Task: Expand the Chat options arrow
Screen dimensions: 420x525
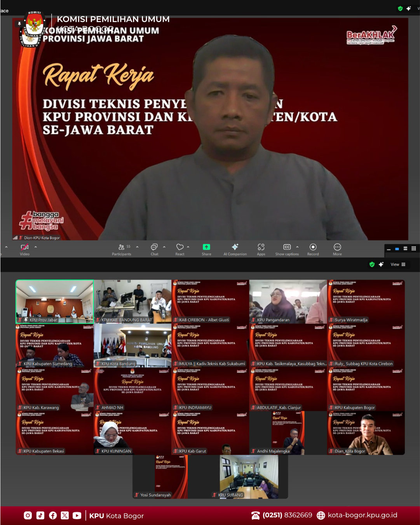Action: 164,247
